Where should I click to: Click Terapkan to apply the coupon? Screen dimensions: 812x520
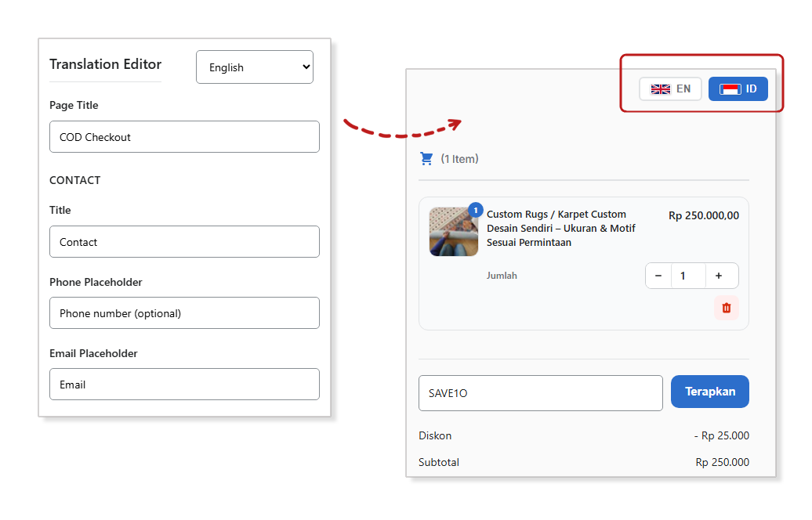tap(709, 391)
